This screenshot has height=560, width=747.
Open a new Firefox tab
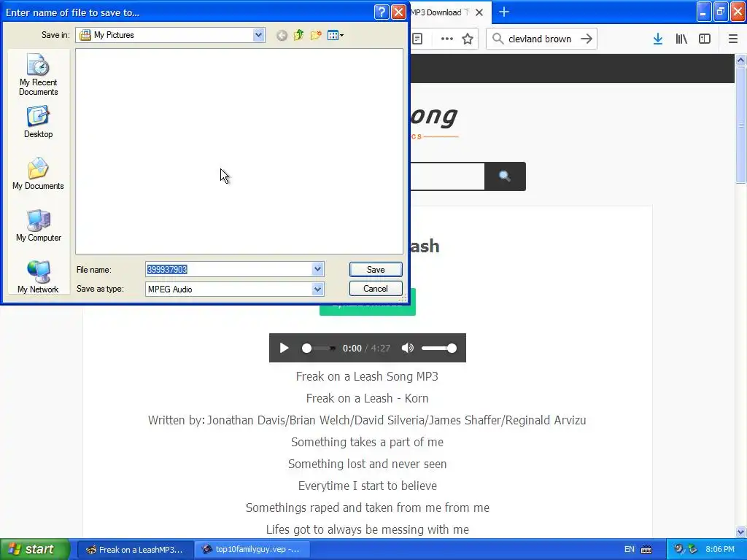pyautogui.click(x=504, y=12)
